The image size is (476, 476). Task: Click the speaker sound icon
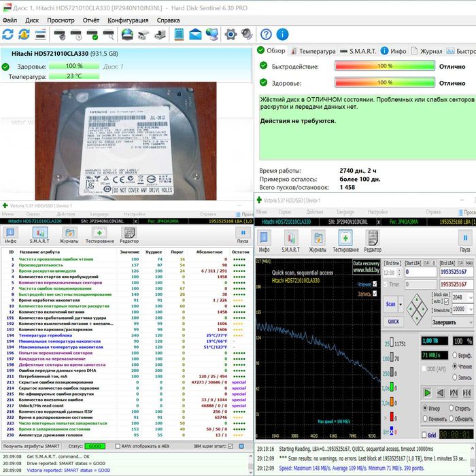point(247,34)
